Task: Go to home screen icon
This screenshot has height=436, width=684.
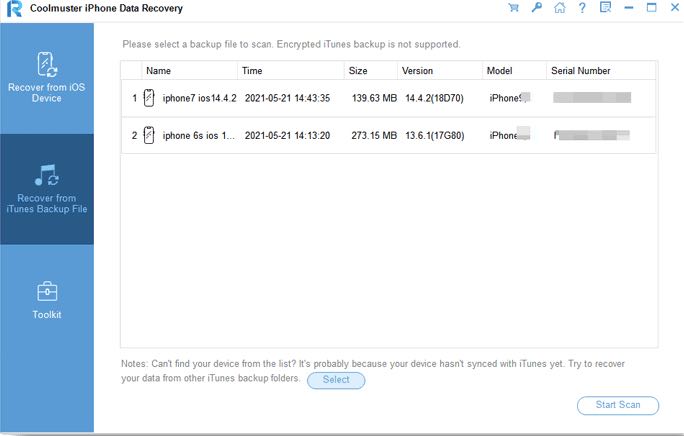Action: tap(560, 7)
